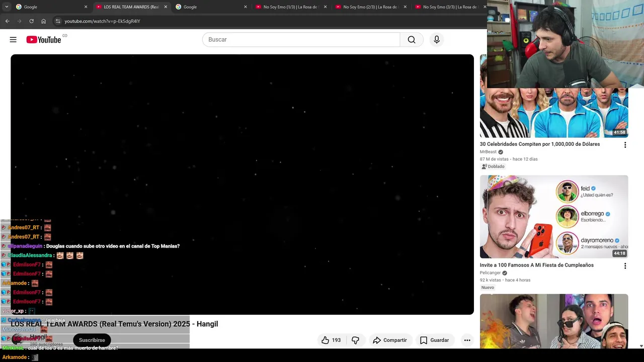Open the third recommended video thumbnail
Image resolution: width=644 pixels, height=362 pixels.
(554, 321)
